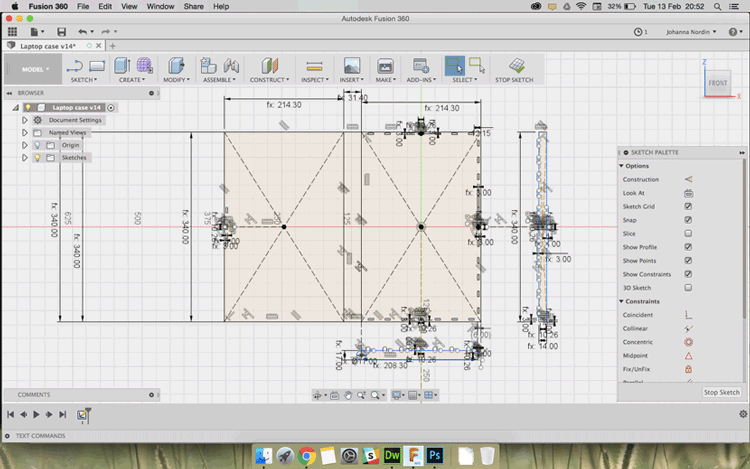The height and width of the screenshot is (469, 750).
Task: Select the Coincident constraint icon
Action: (x=688, y=315)
